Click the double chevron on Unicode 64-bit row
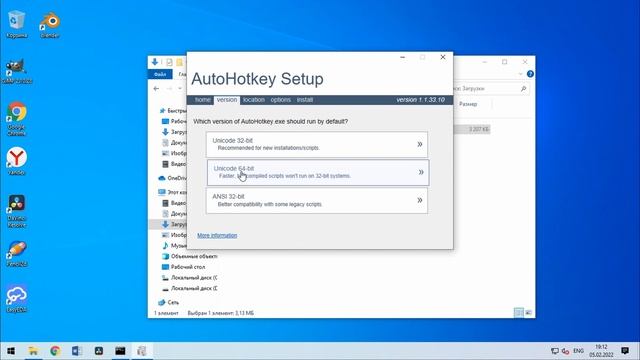Image resolution: width=640 pixels, height=360 pixels. 421,172
